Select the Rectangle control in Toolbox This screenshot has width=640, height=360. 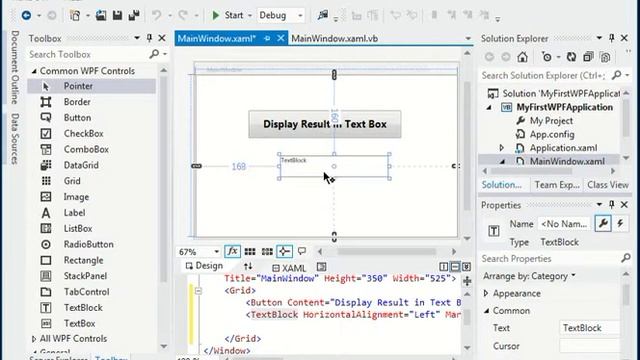pyautogui.click(x=91, y=260)
